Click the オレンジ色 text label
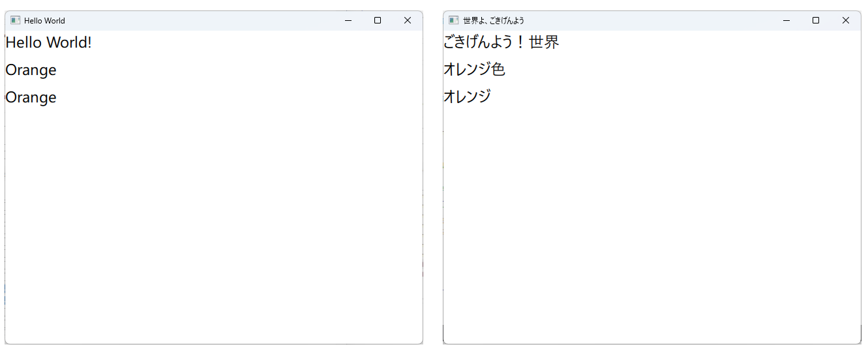 474,70
